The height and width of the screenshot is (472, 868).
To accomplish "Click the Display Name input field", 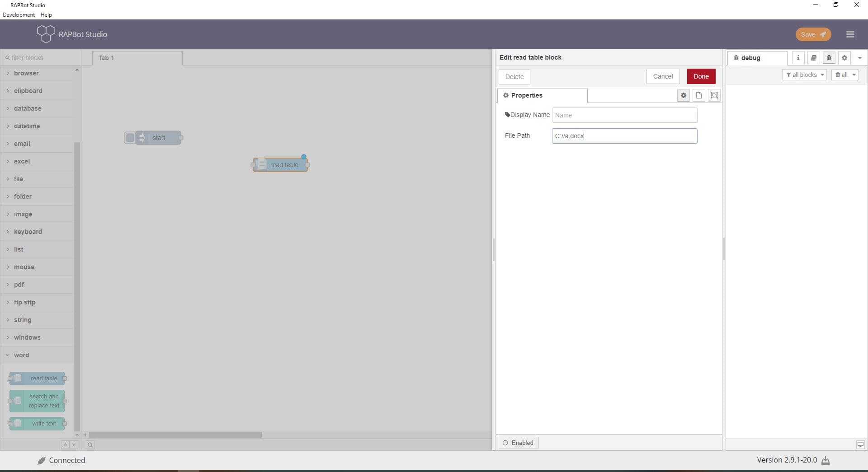I will coord(624,115).
